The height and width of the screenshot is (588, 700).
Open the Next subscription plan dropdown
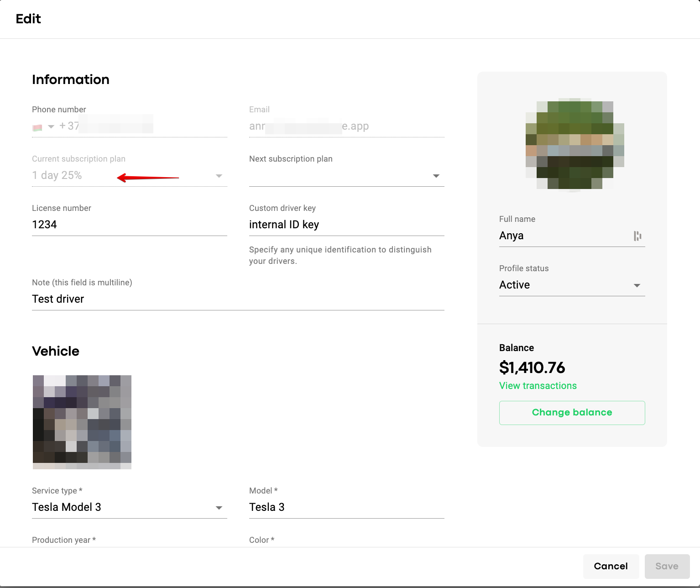(347, 176)
